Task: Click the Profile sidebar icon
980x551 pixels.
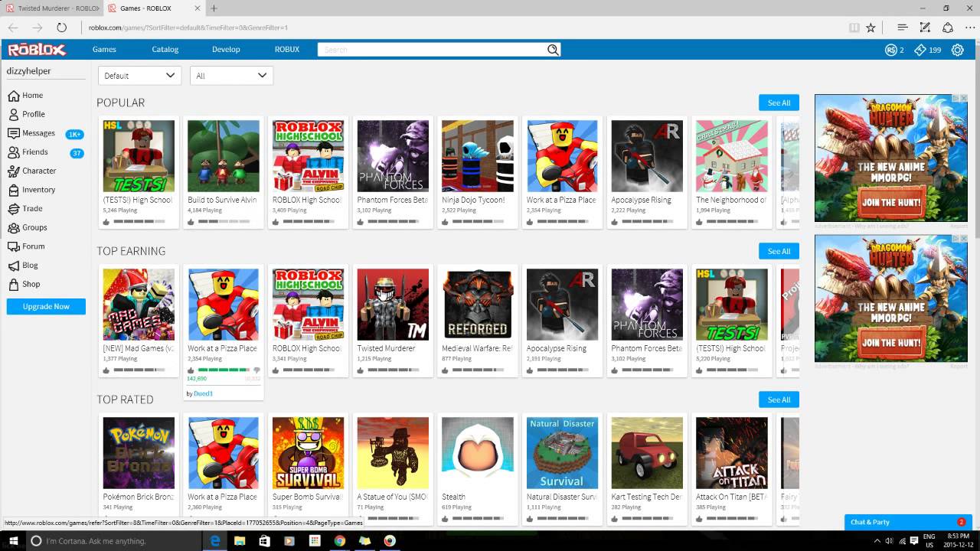Action: 14,114
